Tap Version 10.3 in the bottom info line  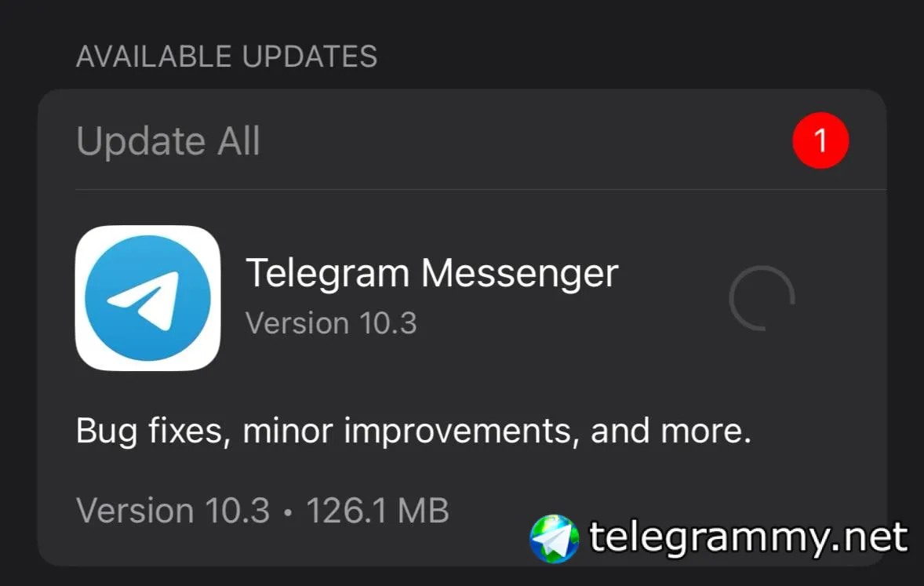coord(173,510)
